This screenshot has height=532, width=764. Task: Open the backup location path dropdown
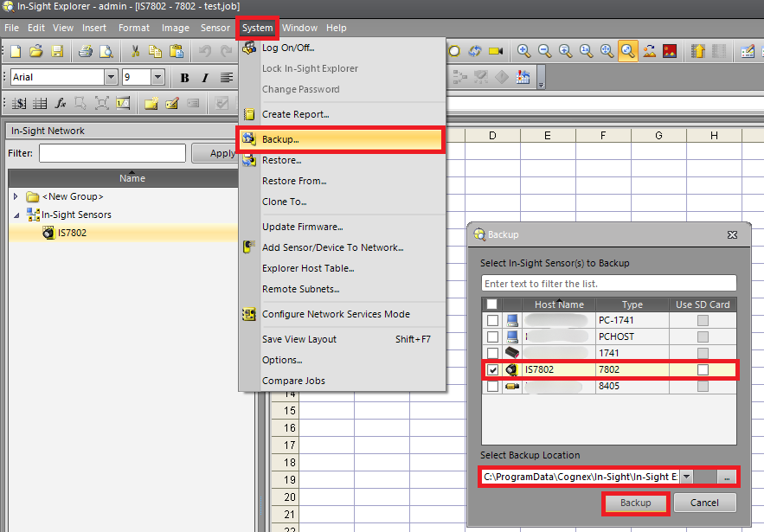tap(686, 477)
